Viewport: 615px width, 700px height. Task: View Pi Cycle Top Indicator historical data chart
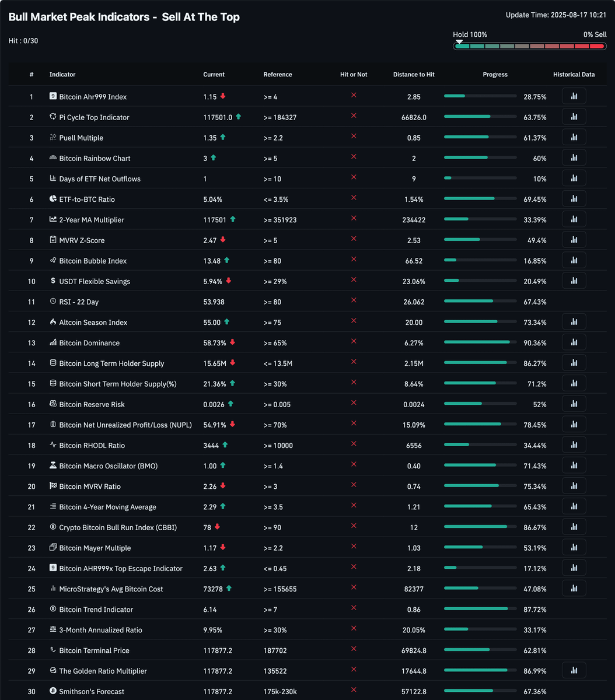(x=574, y=116)
